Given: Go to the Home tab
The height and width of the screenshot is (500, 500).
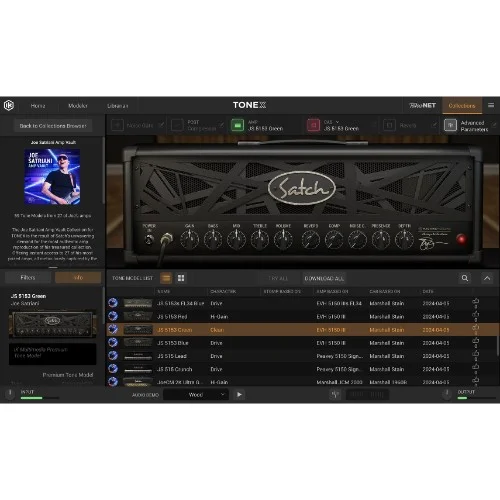Looking at the screenshot, I should [x=38, y=106].
